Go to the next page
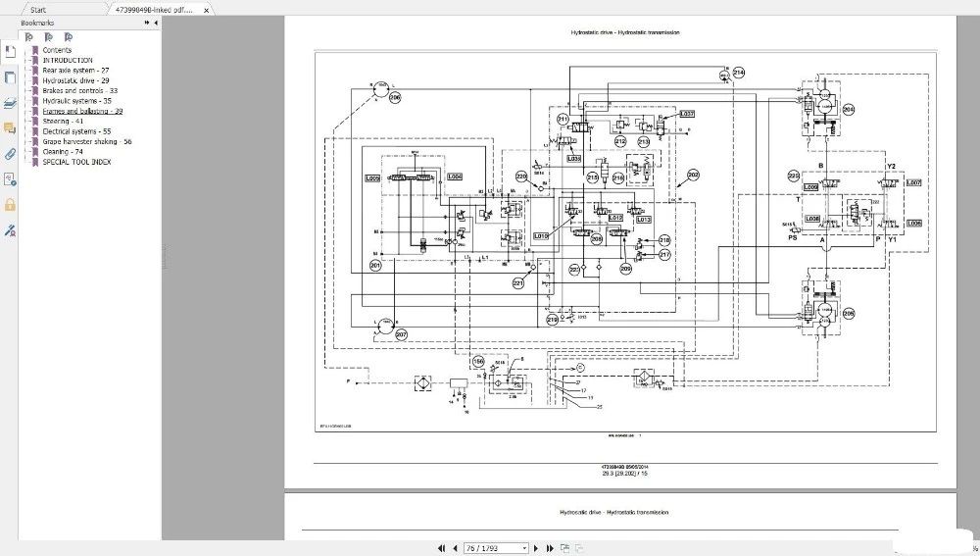The height and width of the screenshot is (556, 980). click(536, 548)
